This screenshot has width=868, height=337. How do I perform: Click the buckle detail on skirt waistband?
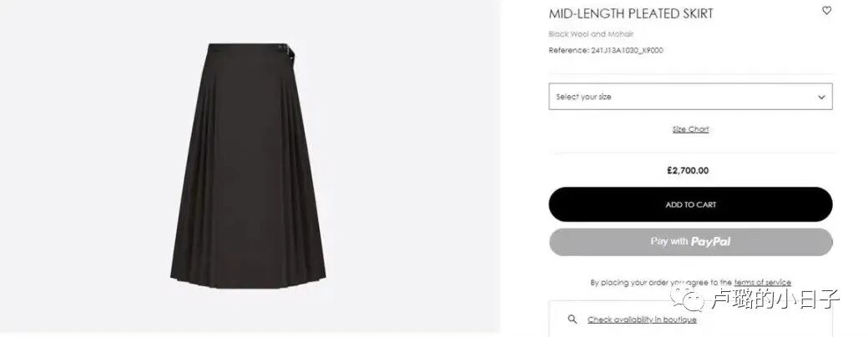click(290, 50)
